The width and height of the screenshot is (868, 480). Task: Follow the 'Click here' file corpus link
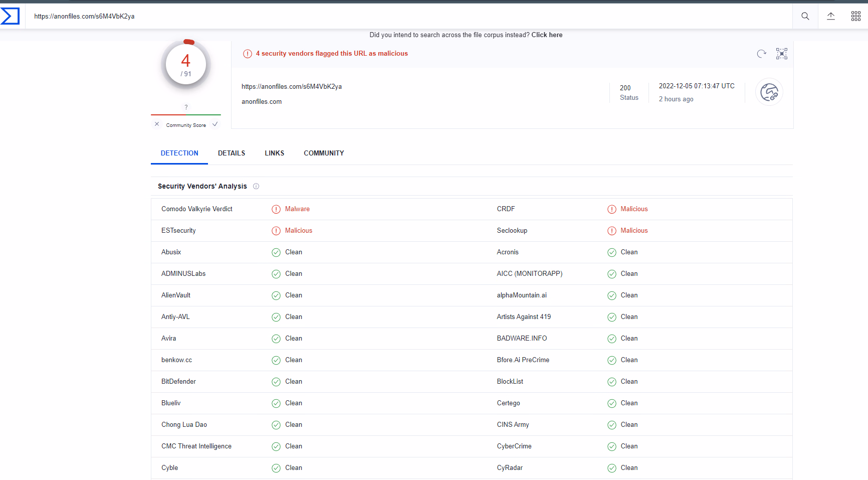(x=547, y=35)
